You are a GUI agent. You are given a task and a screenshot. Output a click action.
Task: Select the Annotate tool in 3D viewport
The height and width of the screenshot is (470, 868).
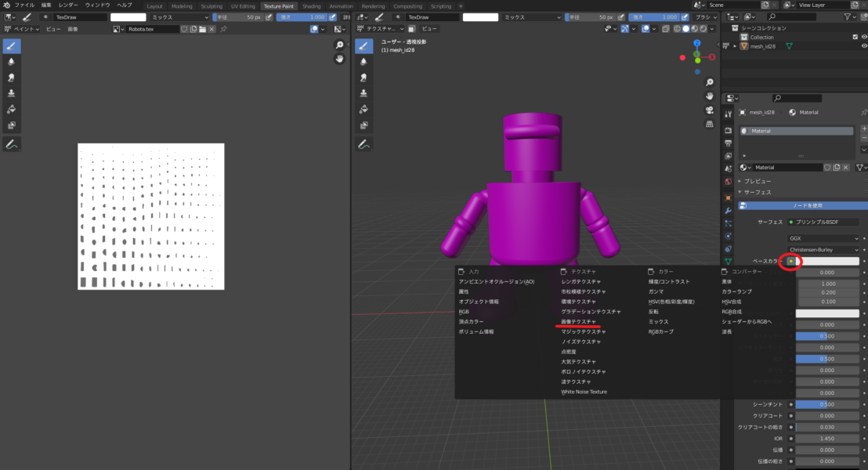click(x=363, y=144)
